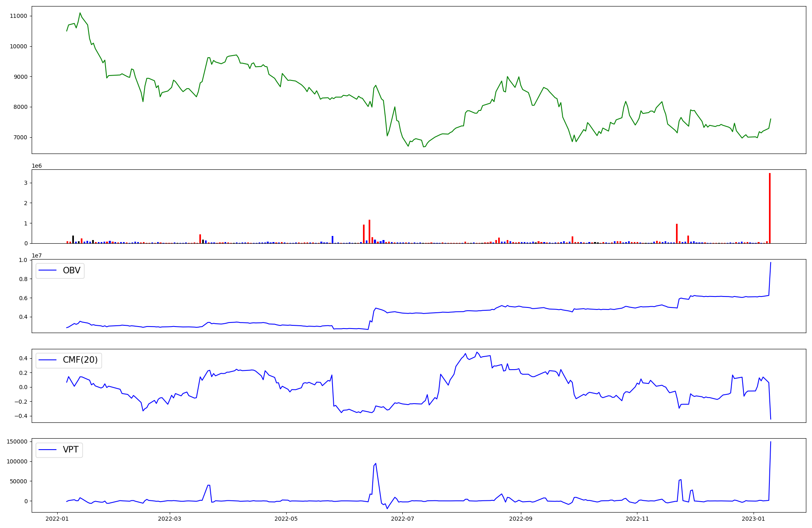Viewport: 812px width, 528px height.
Task: Click the 2022-05 date tick label
Action: coord(286,519)
